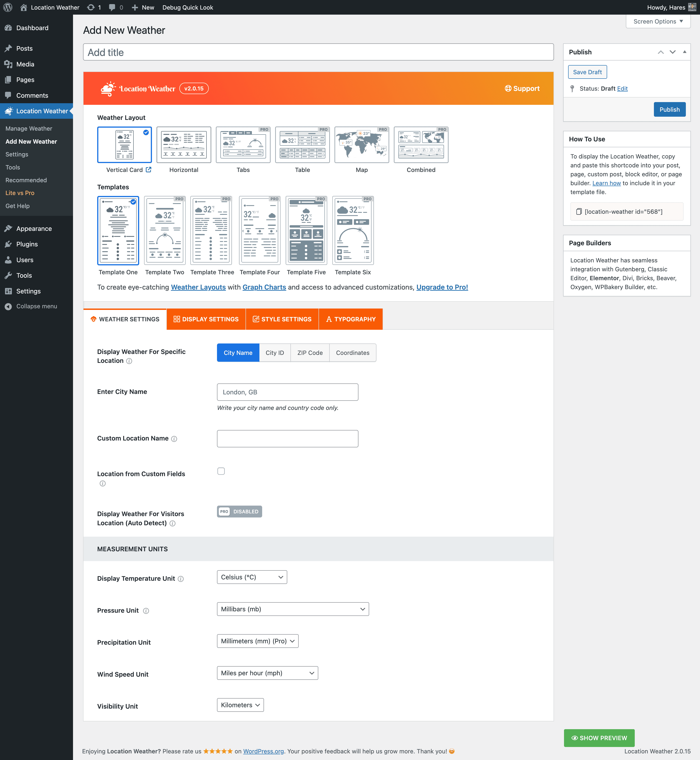The width and height of the screenshot is (700, 760).
Task: Click help icon beside Custom Location Name
Action: tap(174, 439)
